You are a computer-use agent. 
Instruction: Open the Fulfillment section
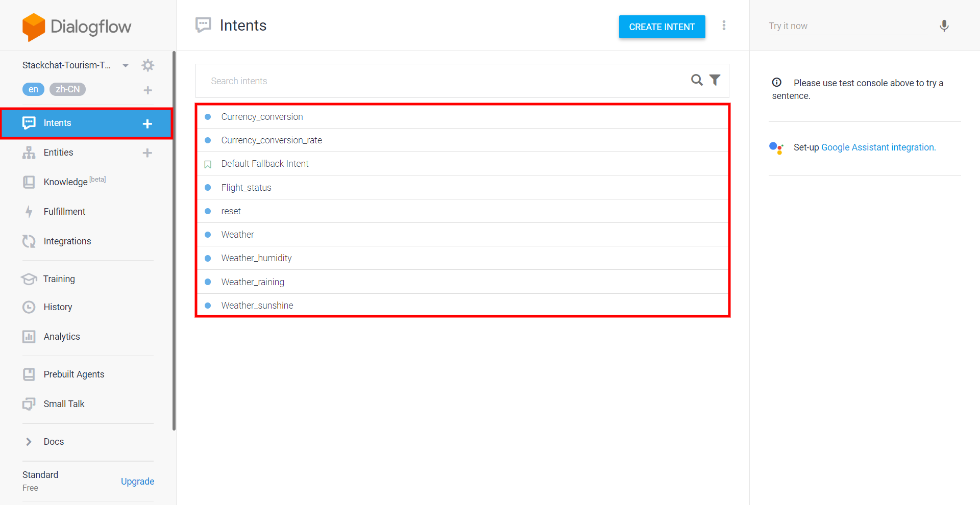pos(64,212)
